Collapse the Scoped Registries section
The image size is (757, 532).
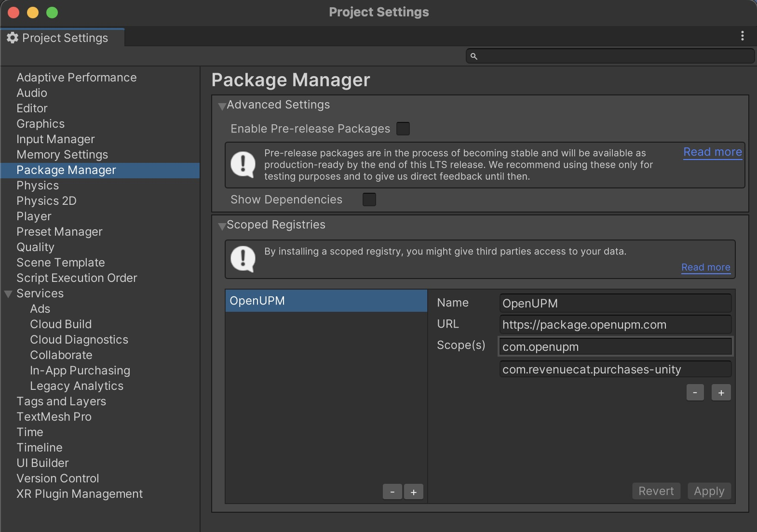pos(222,226)
